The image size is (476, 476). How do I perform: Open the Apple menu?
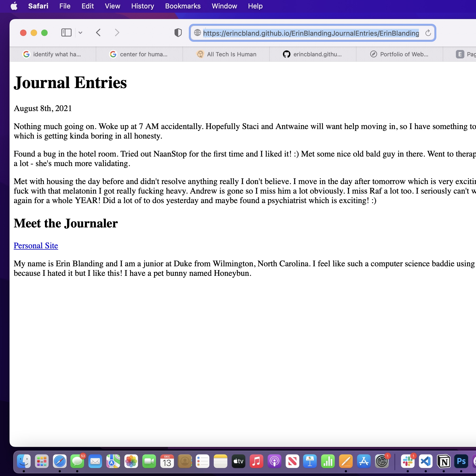14,6
